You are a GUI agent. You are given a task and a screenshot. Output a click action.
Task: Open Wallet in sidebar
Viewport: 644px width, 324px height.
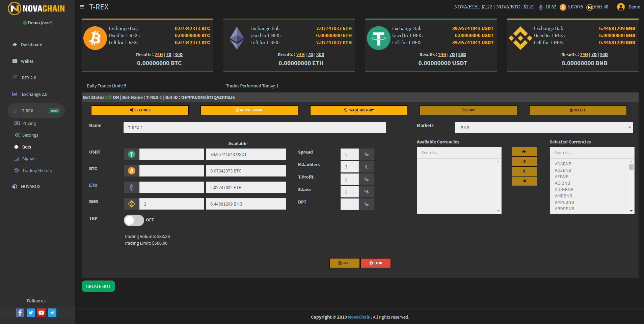point(27,61)
